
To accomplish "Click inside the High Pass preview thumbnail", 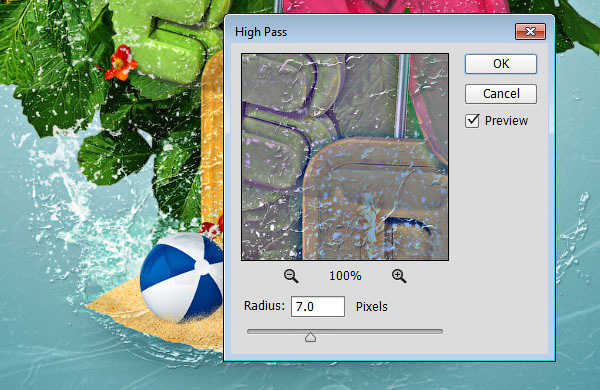I will coord(345,157).
